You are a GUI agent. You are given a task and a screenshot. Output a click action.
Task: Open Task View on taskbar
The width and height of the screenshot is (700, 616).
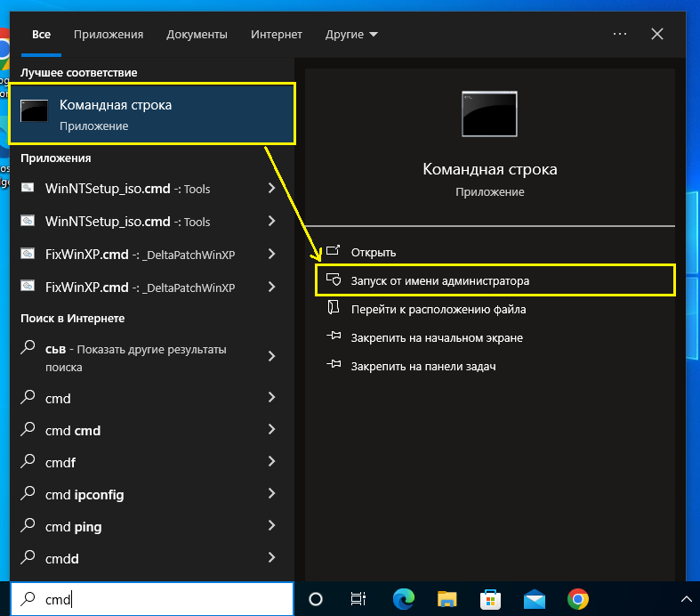tap(358, 599)
